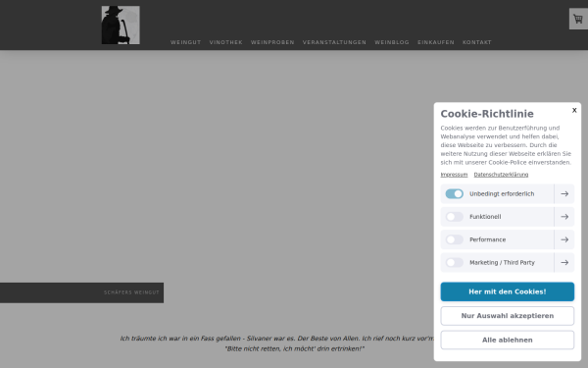Open the Impressum link
This screenshot has height=368, width=588.
(x=454, y=175)
